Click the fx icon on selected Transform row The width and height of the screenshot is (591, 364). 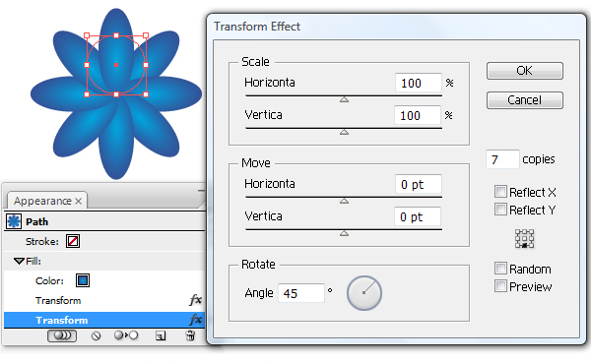(195, 320)
